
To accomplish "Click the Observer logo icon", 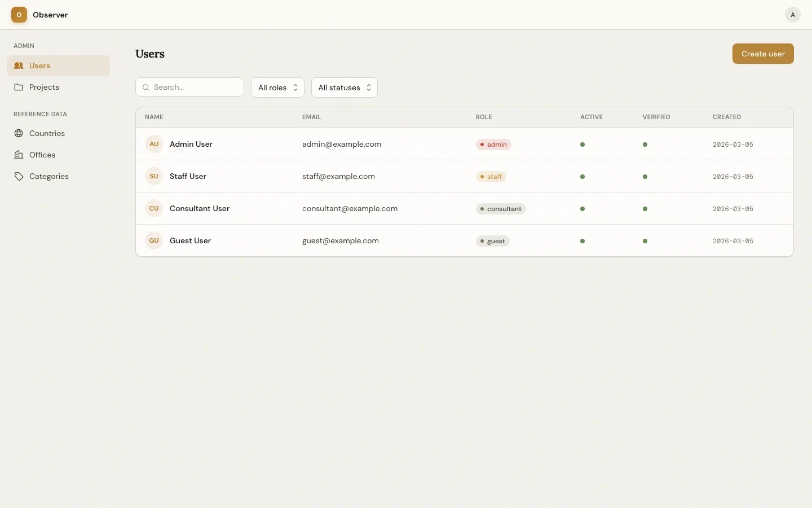I will 19,15.
